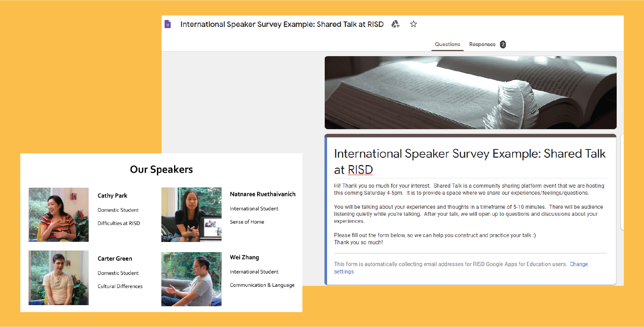Click the email collection notice text
Image resolution: width=644 pixels, height=327 pixels.
[x=450, y=264]
